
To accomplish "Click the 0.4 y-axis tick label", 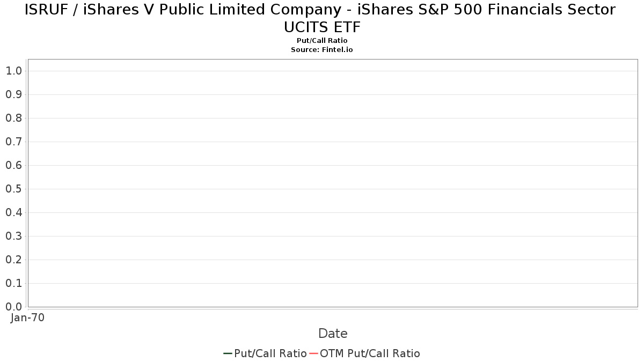I will [14, 212].
